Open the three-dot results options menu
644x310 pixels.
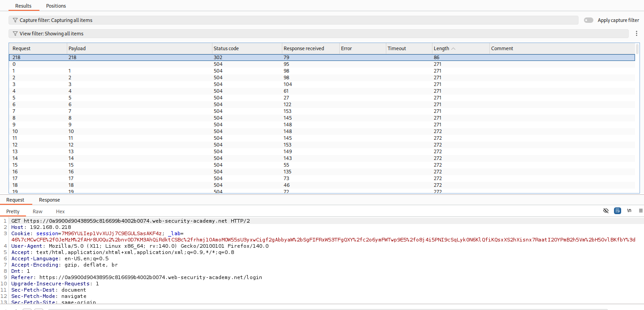pyautogui.click(x=636, y=34)
